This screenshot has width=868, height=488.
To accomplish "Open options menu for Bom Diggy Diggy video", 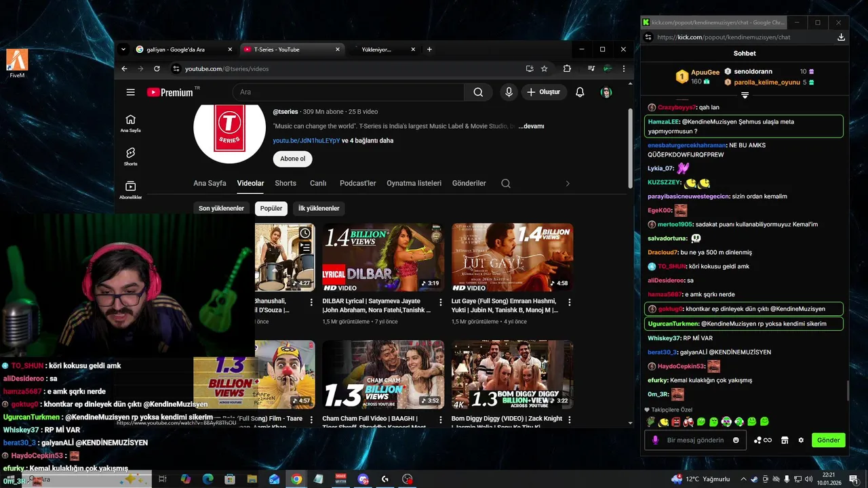I will (570, 420).
